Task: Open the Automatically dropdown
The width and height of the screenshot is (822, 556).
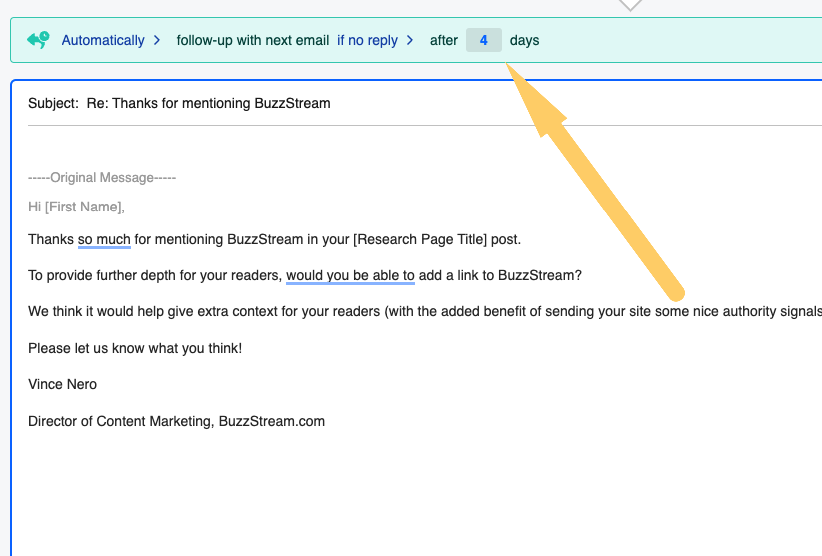Action: [x=103, y=40]
